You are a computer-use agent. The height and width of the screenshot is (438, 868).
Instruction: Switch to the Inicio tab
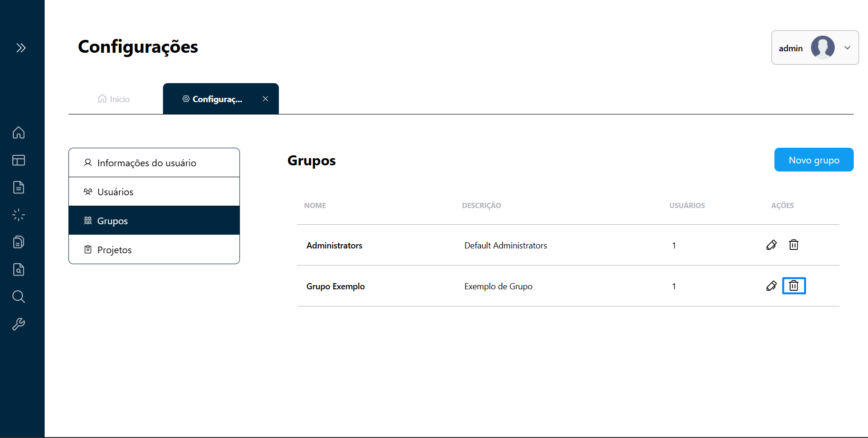(x=113, y=98)
